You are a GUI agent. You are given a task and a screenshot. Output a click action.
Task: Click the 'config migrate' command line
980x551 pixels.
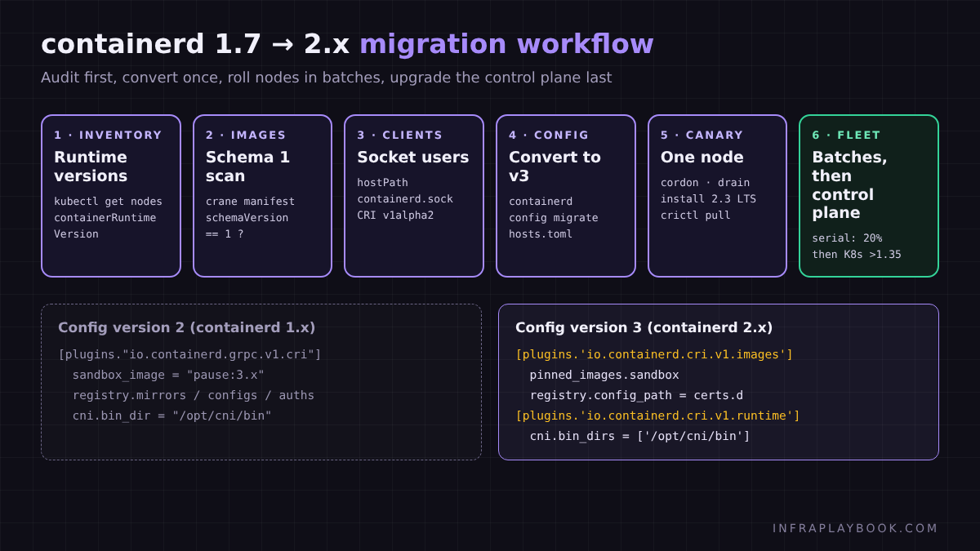point(554,217)
